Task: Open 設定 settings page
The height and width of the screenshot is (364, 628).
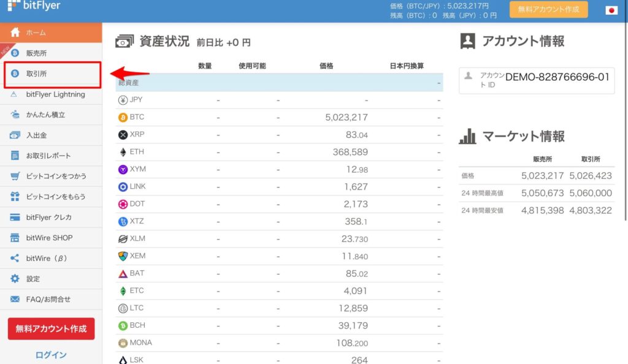Action: click(51, 279)
